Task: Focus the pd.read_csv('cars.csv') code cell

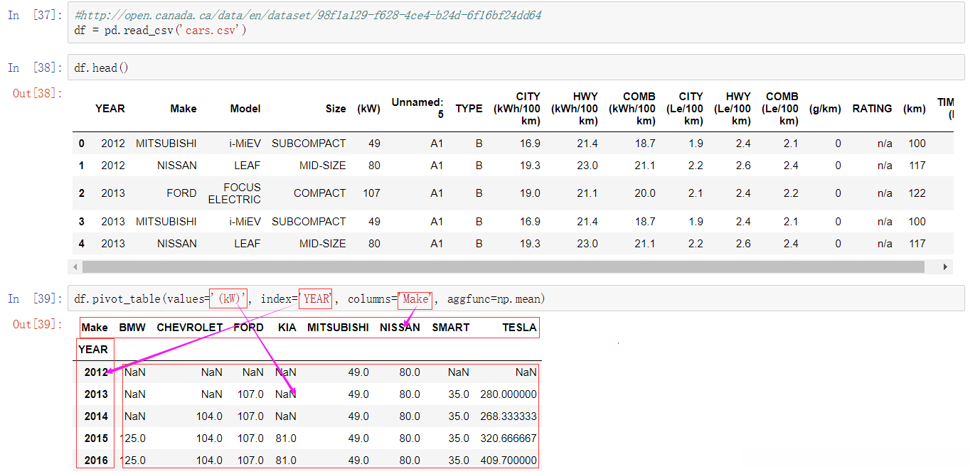Action: [160, 31]
